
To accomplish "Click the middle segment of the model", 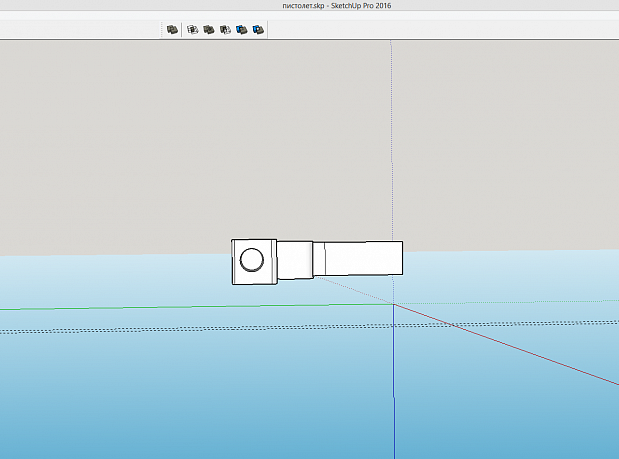I will click(295, 260).
